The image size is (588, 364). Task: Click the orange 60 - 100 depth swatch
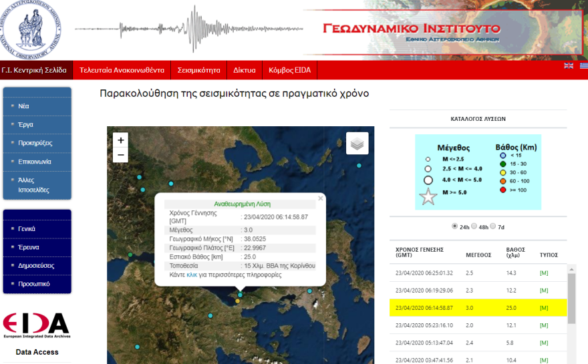tap(503, 181)
